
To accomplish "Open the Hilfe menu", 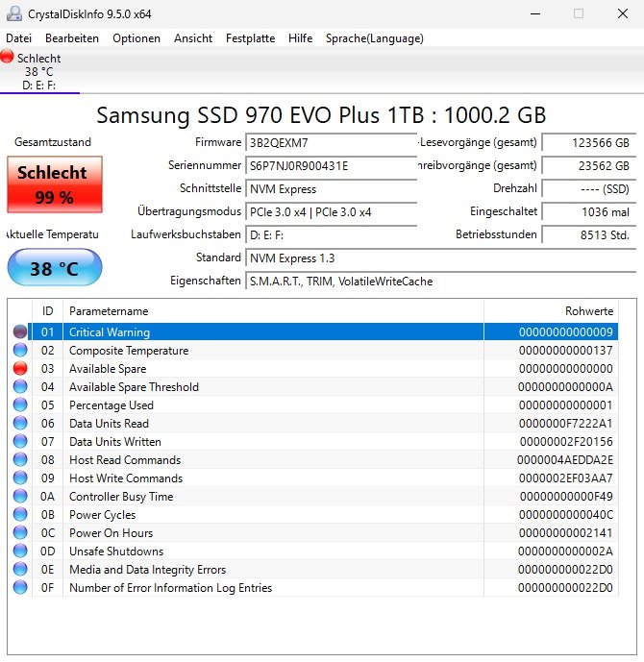I will pyautogui.click(x=300, y=38).
